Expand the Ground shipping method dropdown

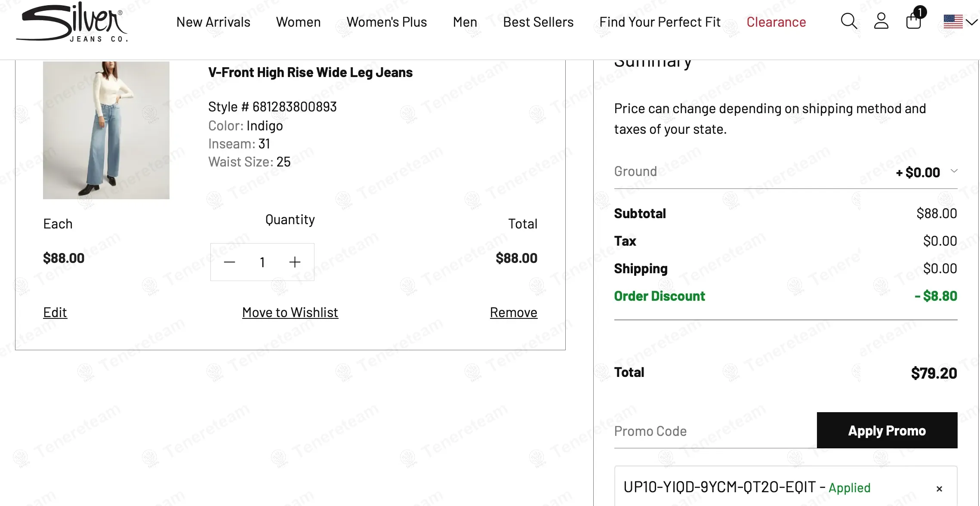click(x=954, y=171)
